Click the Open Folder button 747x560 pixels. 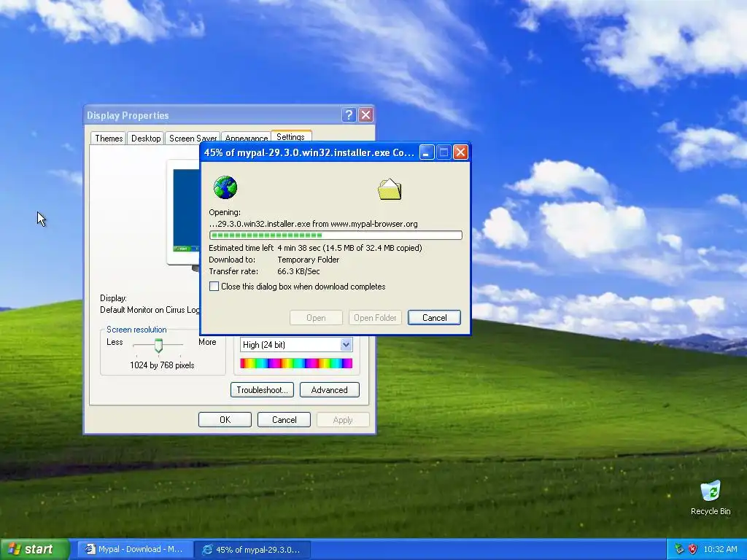coord(375,318)
